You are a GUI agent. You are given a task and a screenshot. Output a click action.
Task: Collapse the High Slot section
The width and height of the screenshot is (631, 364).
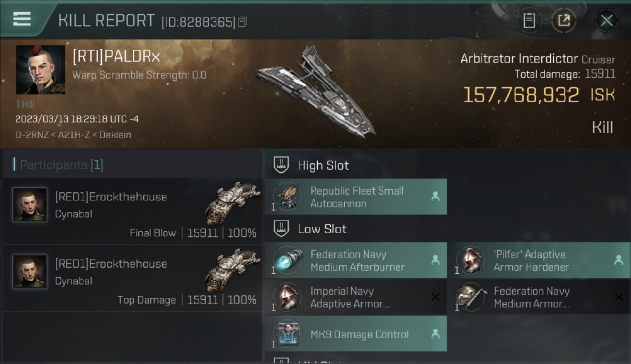[x=282, y=165]
